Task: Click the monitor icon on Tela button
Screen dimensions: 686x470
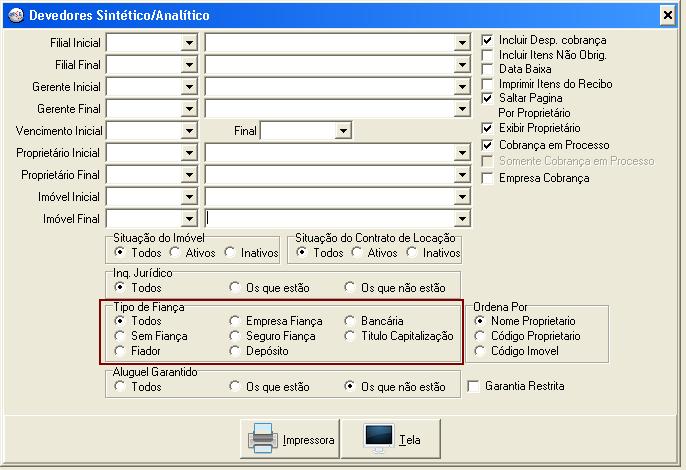Action: pyautogui.click(x=379, y=438)
